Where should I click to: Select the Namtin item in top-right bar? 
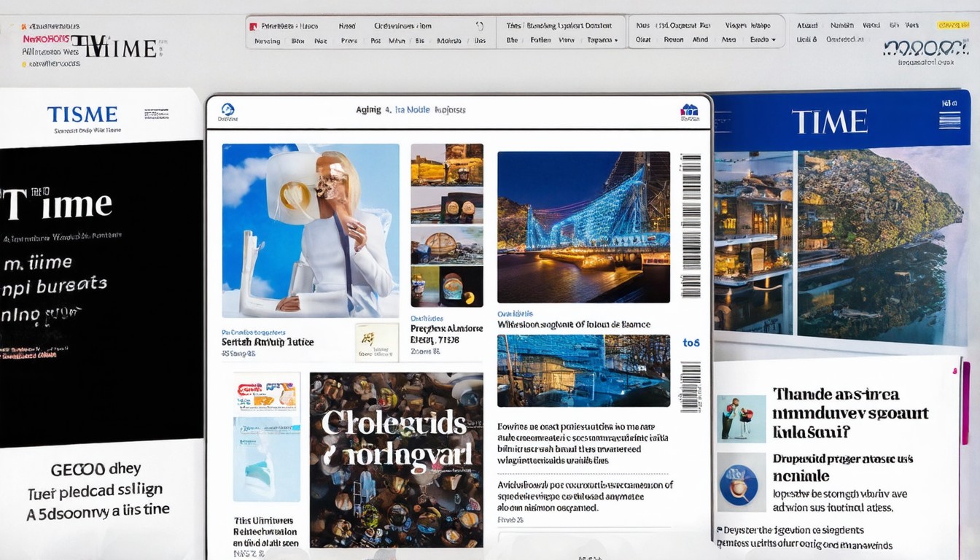click(x=841, y=26)
